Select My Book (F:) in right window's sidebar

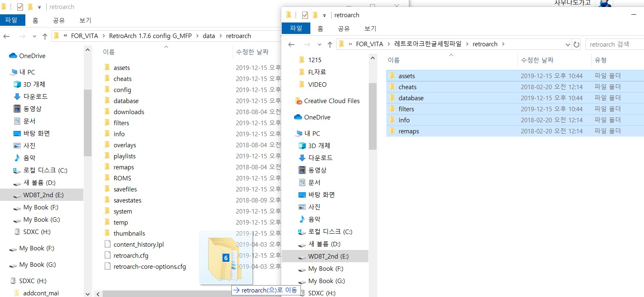[x=326, y=269]
